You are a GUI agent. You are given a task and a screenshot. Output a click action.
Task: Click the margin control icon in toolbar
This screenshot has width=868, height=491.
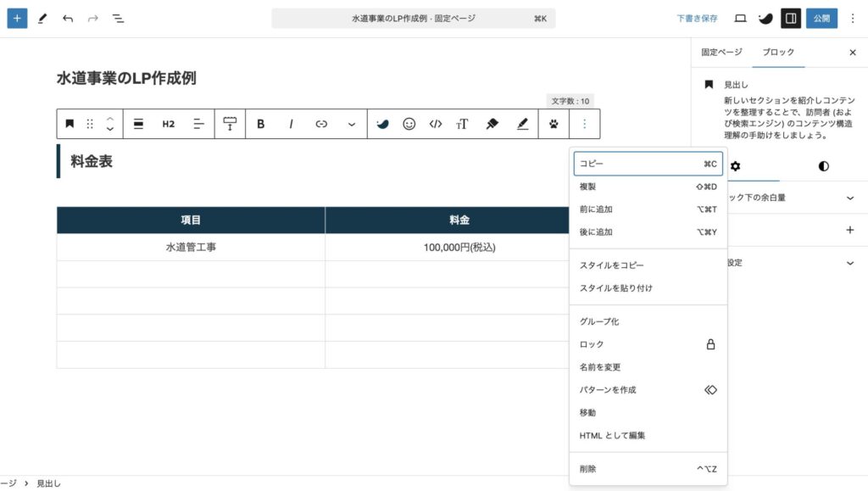(230, 124)
